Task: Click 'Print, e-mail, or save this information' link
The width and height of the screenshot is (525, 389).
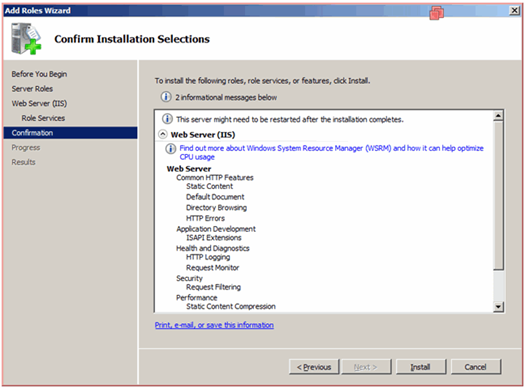Action: click(214, 325)
